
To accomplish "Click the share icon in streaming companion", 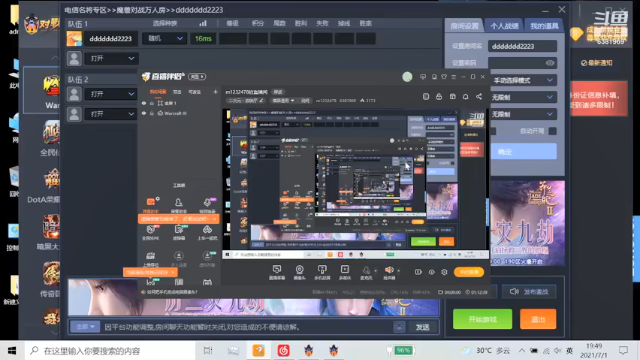I will click(x=479, y=97).
